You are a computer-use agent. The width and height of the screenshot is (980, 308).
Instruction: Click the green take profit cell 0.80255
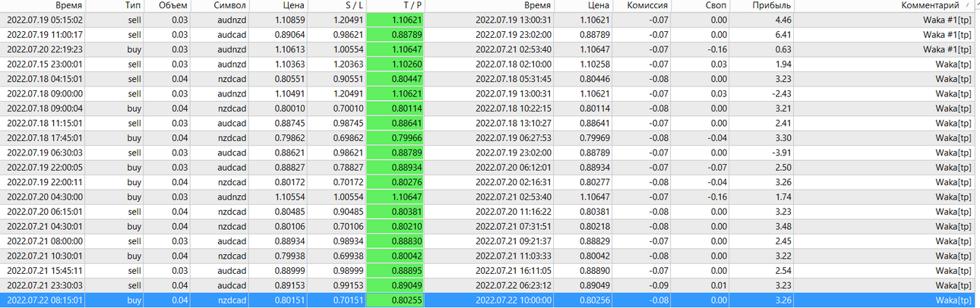396,300
